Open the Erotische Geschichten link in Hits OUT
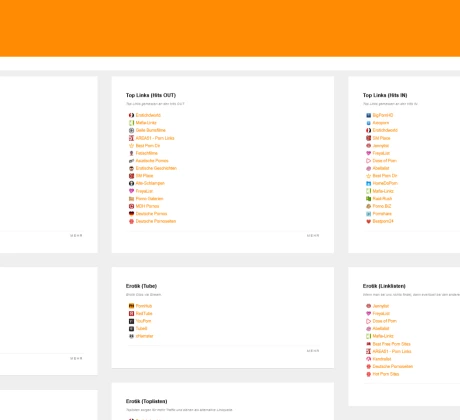The height and width of the screenshot is (420, 460). point(156,168)
